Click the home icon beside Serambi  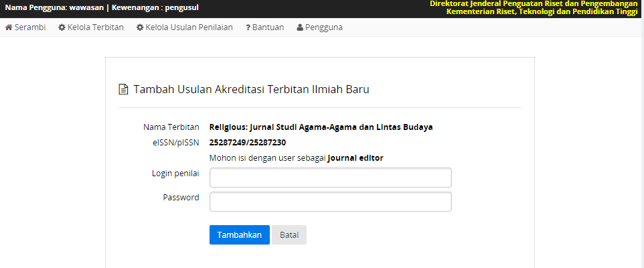click(x=9, y=27)
